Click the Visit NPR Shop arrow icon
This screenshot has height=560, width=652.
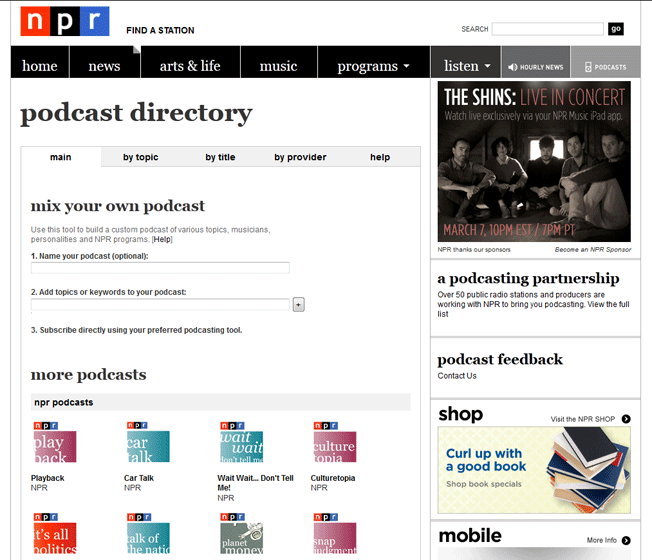(x=626, y=419)
